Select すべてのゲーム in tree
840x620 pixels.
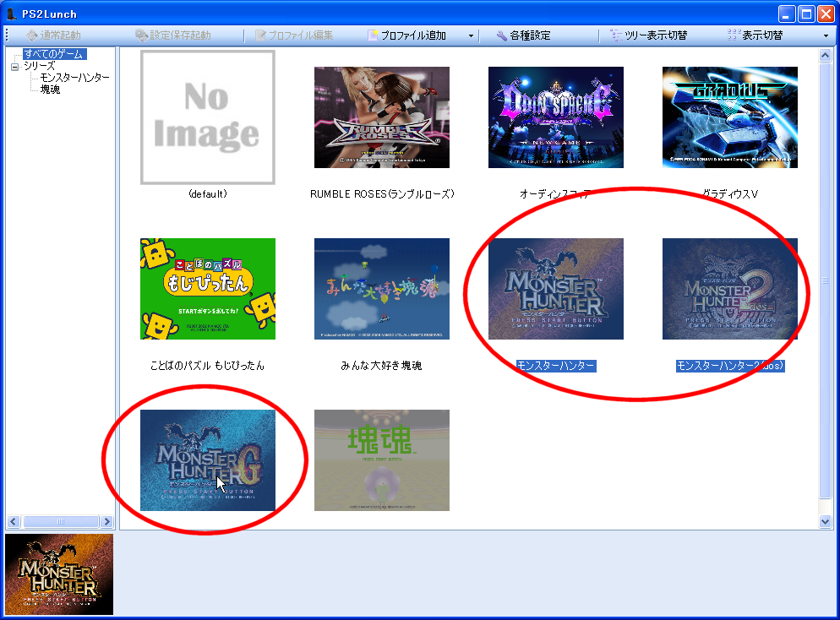53,54
